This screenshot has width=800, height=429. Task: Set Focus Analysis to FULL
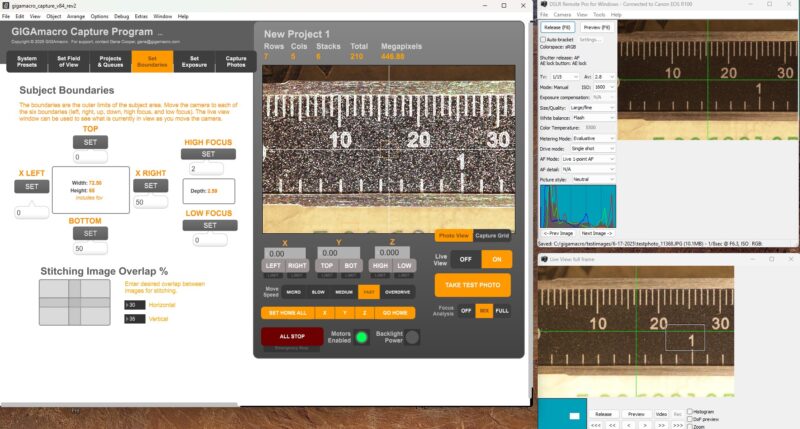pos(502,311)
